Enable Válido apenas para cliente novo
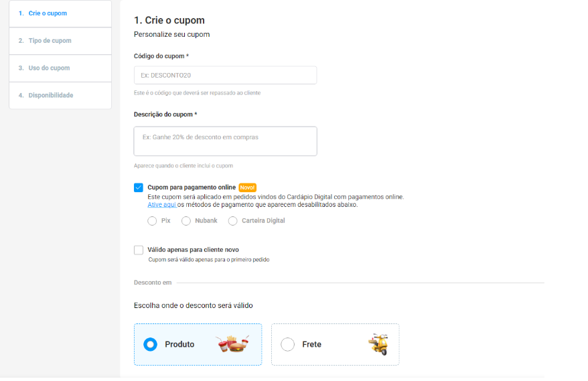 (139, 250)
